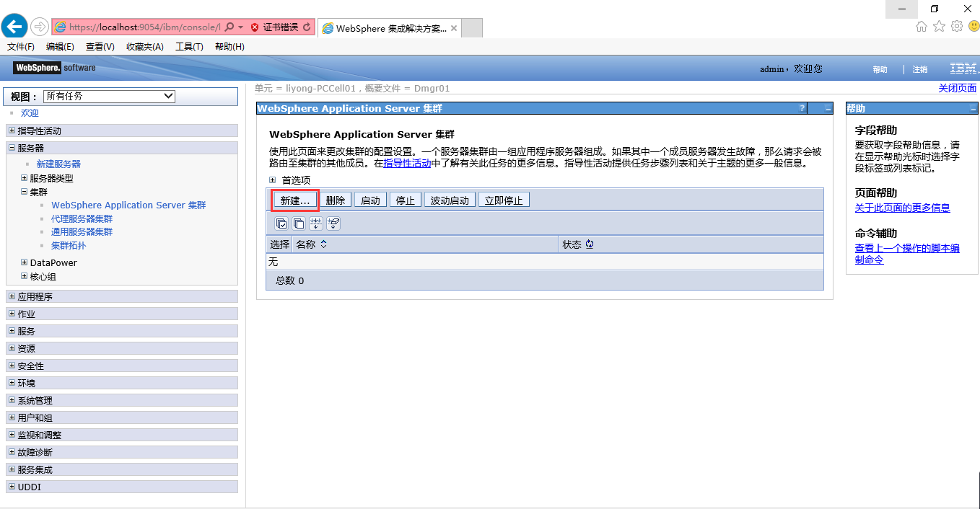980x509 pixels.
Task: Open the 新建服务器 navigation link
Action: (58, 164)
